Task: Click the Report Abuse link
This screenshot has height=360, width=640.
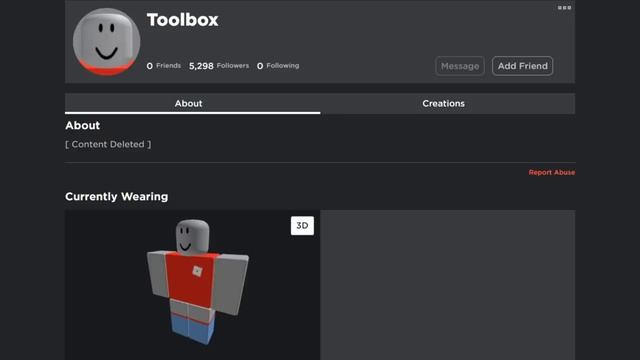Action: click(x=551, y=172)
